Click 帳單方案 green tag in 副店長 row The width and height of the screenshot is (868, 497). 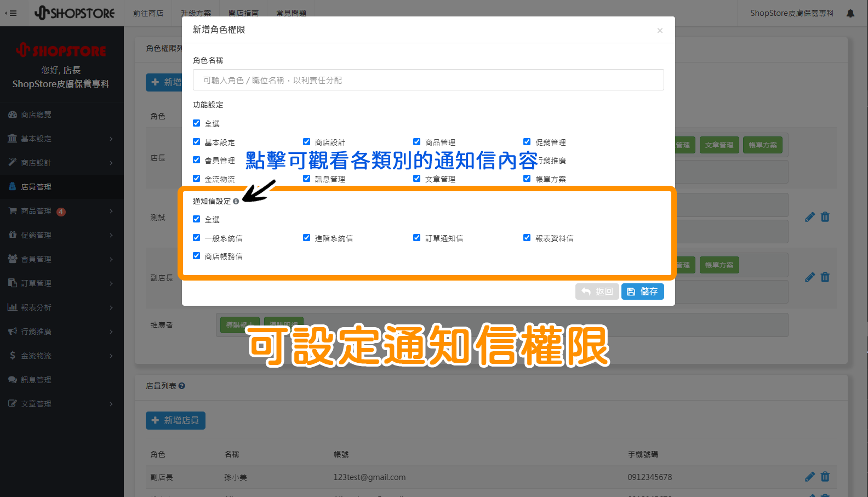(719, 265)
